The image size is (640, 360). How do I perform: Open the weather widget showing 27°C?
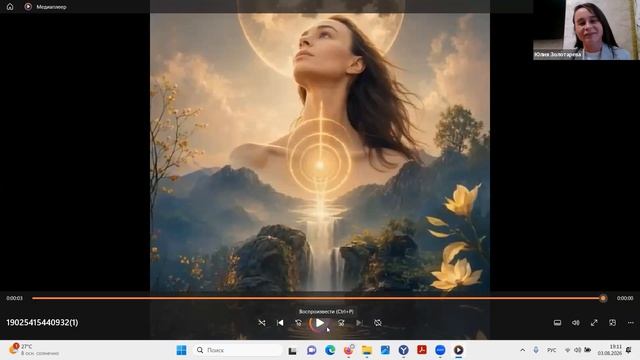tap(35, 350)
